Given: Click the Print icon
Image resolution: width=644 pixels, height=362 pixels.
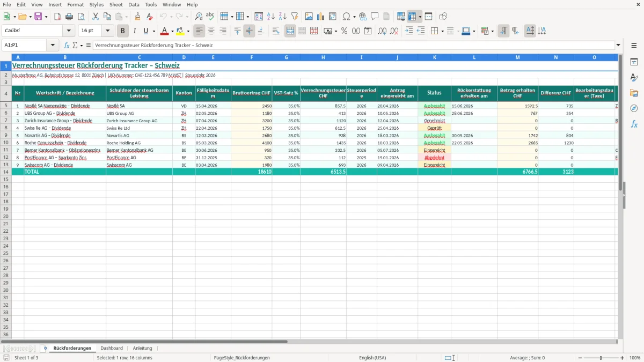Looking at the screenshot, I should (x=69, y=17).
